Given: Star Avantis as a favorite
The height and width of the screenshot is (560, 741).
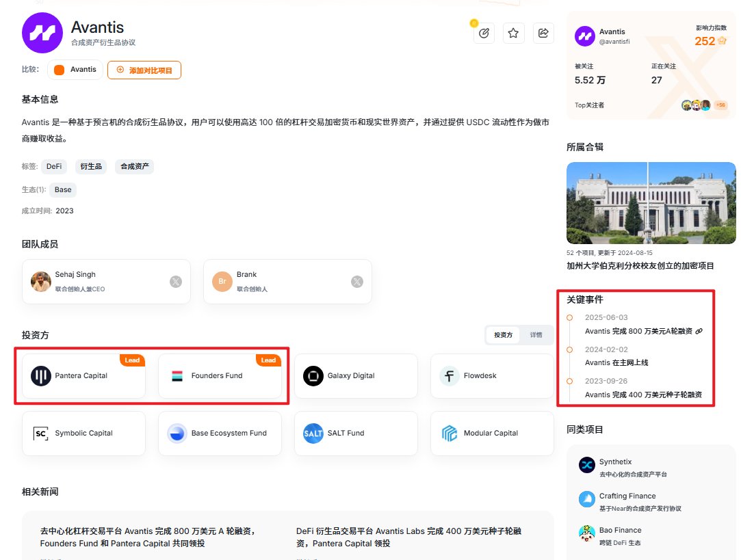Looking at the screenshot, I should [513, 33].
